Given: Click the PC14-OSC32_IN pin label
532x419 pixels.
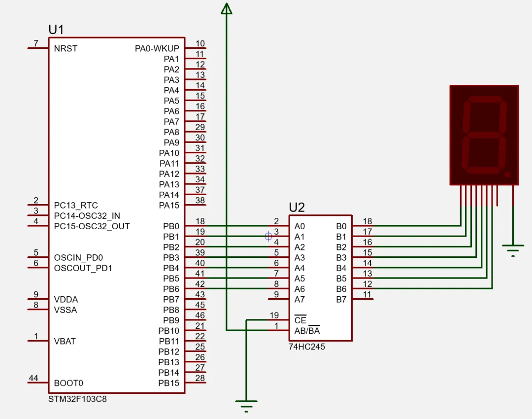Looking at the screenshot, I should point(87,216).
